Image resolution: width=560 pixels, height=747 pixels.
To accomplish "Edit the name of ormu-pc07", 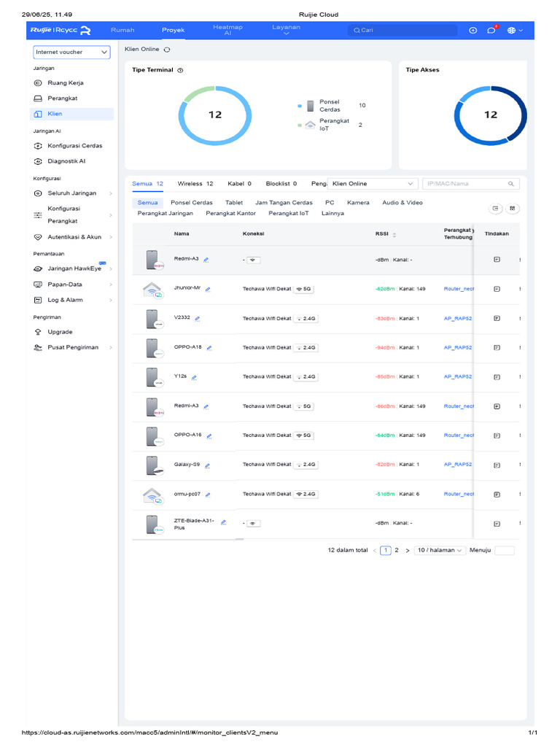I will click(x=208, y=495).
